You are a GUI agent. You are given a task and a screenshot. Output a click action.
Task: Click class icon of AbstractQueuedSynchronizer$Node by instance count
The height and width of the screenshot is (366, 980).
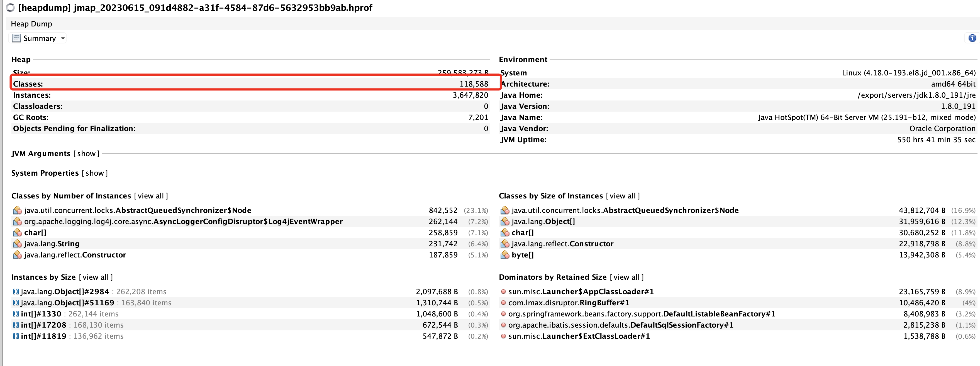pos(18,210)
